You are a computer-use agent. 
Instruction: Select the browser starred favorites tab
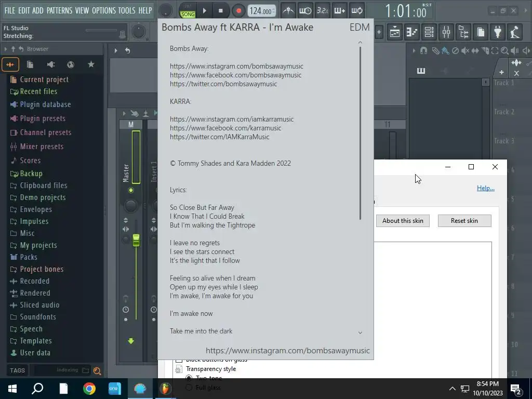tap(91, 64)
